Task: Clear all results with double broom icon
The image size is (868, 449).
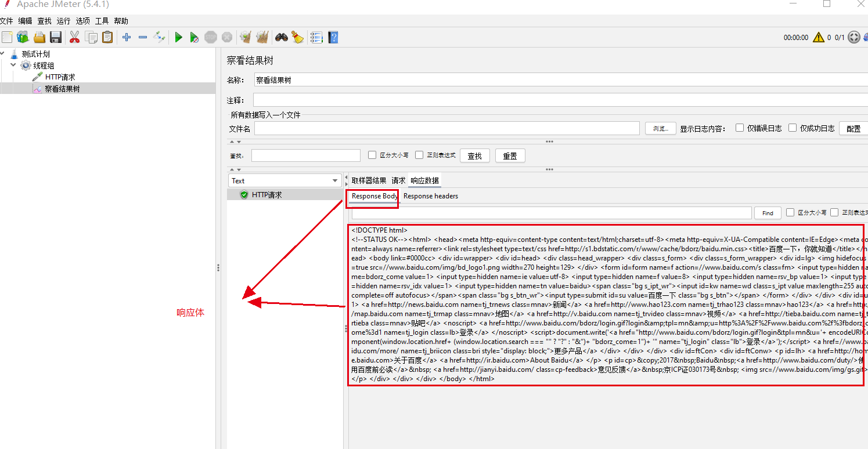Action: pyautogui.click(x=262, y=38)
